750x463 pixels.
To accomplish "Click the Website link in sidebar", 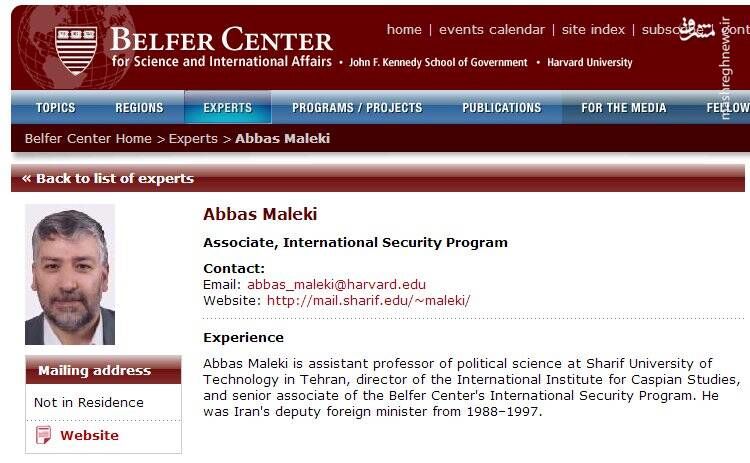I will pyautogui.click(x=89, y=435).
